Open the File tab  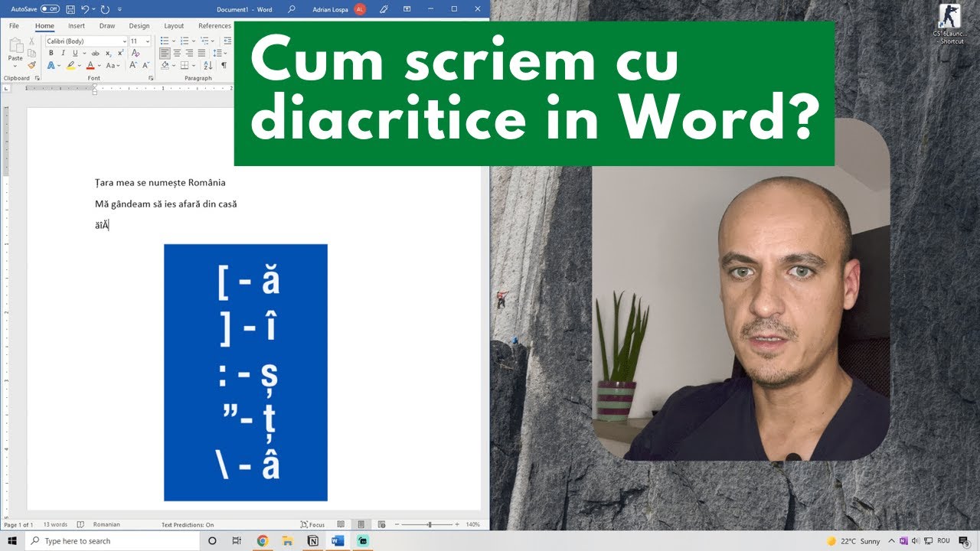[x=14, y=26]
